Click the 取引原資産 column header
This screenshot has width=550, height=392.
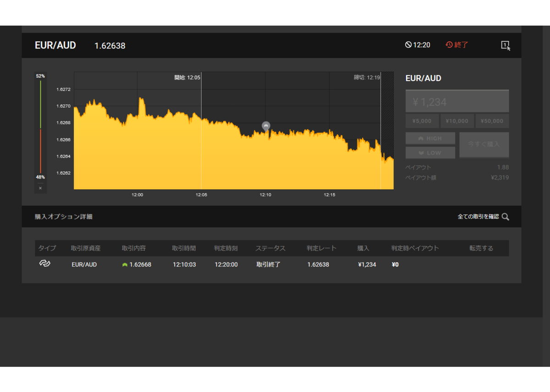pos(86,248)
